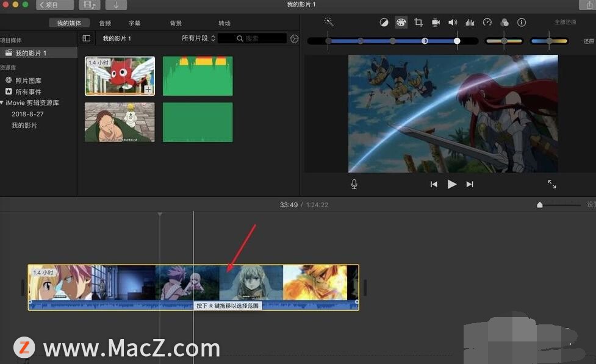This screenshot has height=364, width=596.
Task: Click the contrast handle on exposure slider
Action: pyautogui.click(x=425, y=41)
